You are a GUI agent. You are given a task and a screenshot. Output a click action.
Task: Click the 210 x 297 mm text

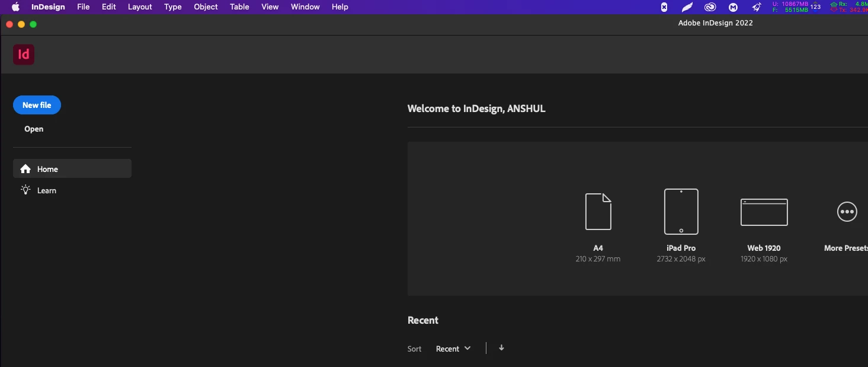[x=598, y=259]
